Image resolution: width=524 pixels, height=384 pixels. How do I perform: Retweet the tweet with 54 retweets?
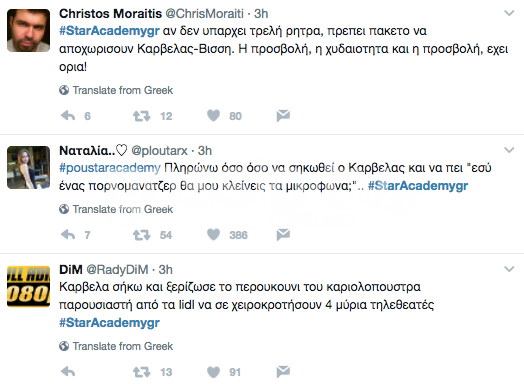click(141, 235)
